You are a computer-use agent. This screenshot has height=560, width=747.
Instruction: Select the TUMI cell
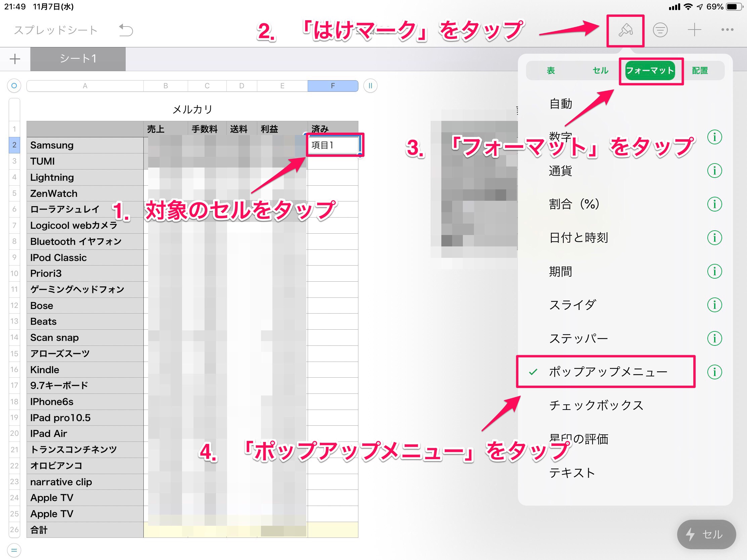click(x=85, y=161)
